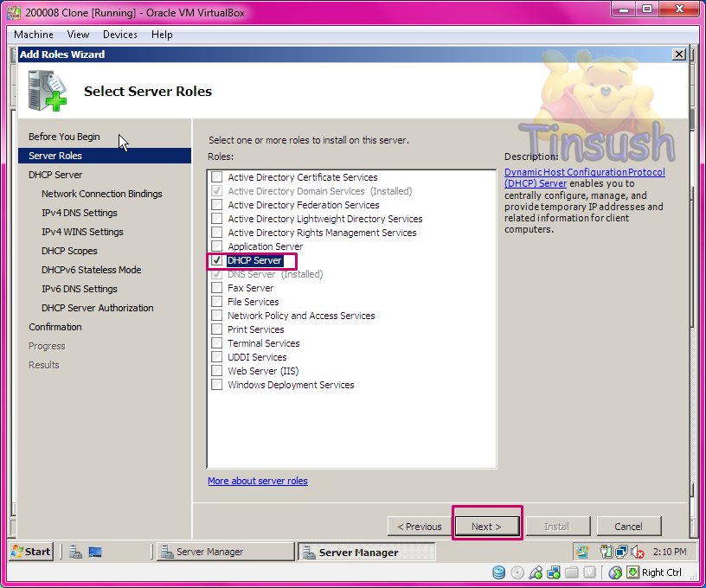Open the Windows Start menu
Screen dimensions: 706x588
pos(31,552)
